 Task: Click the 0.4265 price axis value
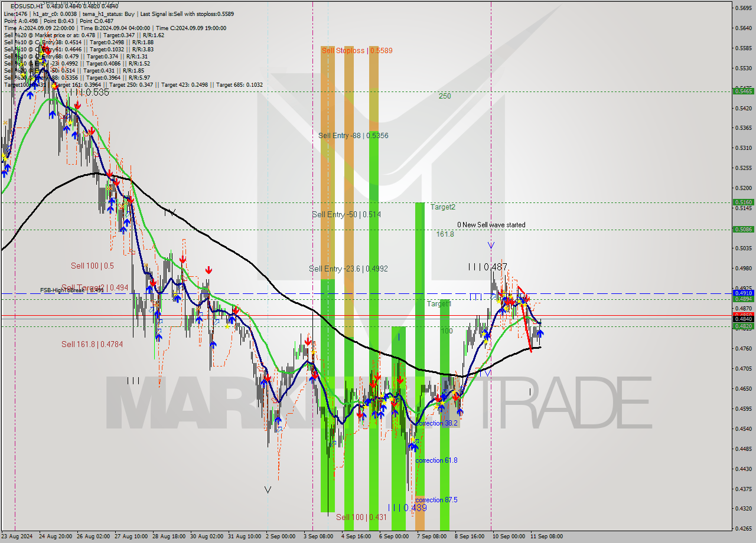tap(743, 528)
